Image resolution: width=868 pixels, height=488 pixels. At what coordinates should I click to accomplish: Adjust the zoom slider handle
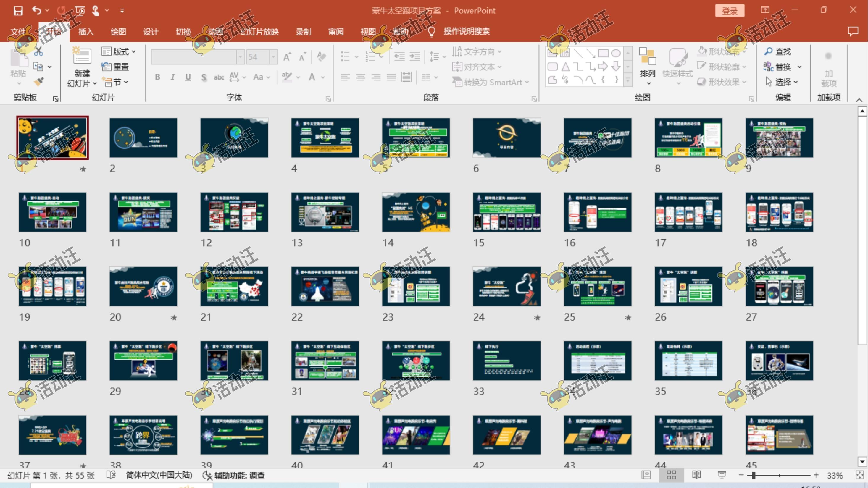click(754, 475)
